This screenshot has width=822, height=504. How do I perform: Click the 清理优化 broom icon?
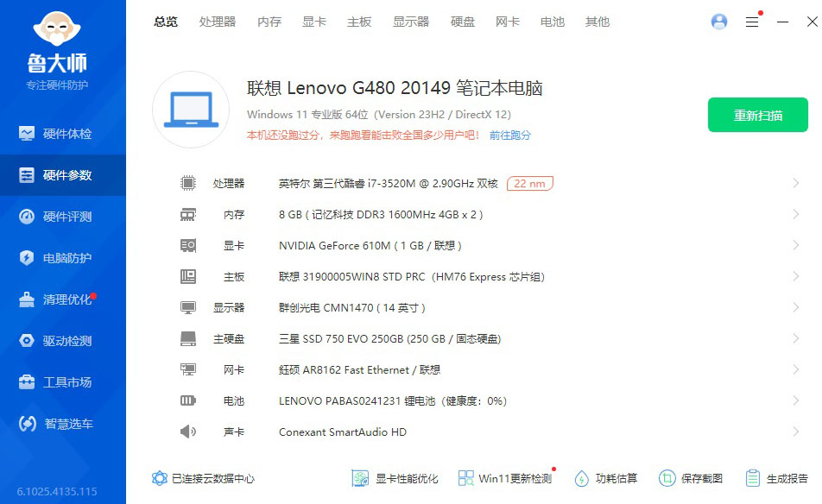[27, 299]
